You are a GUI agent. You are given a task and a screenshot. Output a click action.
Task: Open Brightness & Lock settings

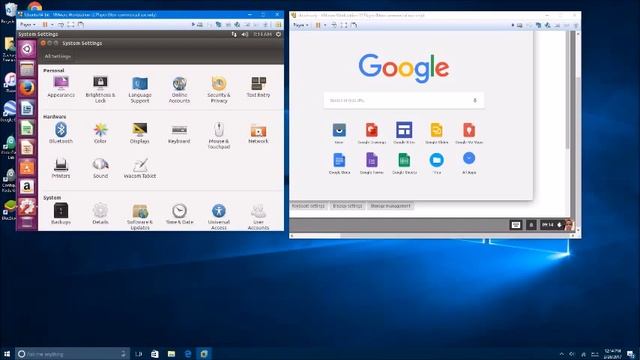(x=100, y=89)
